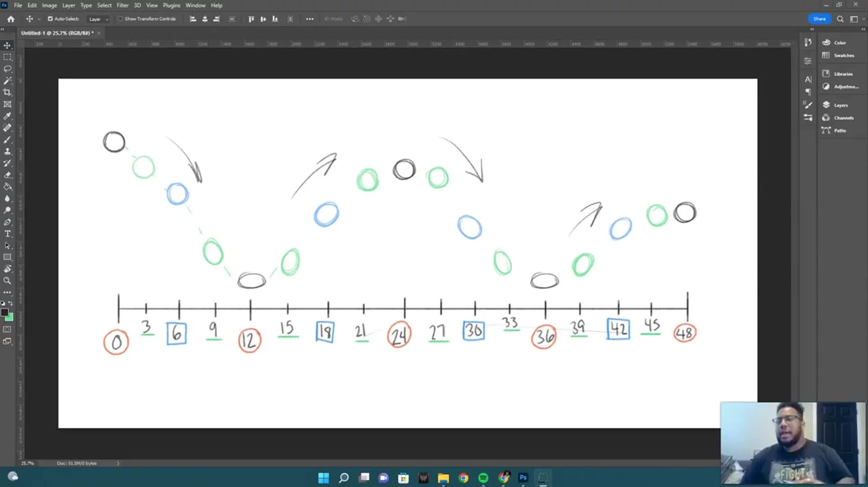Switch to the Untitled-1 document tab
Viewport: 868px width, 487px height.
pyautogui.click(x=57, y=33)
